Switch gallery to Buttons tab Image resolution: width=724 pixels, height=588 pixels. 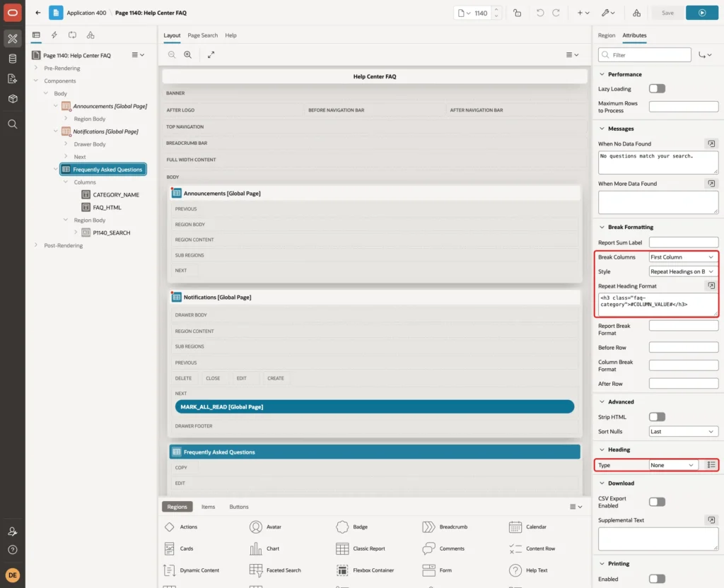coord(239,507)
